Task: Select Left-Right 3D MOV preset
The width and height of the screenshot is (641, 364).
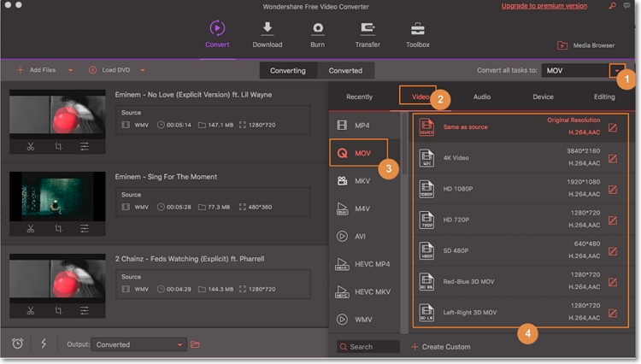Action: (x=520, y=313)
